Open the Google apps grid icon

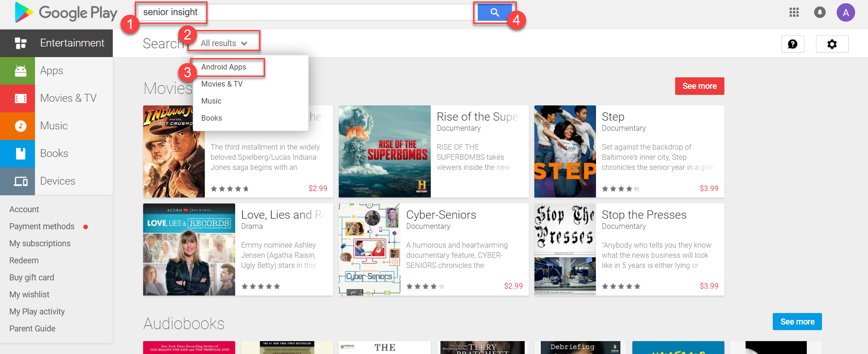pyautogui.click(x=794, y=12)
